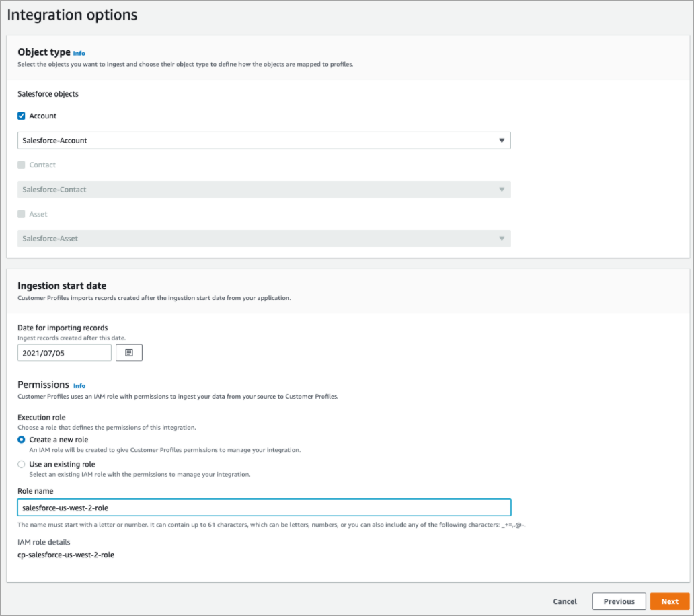The image size is (694, 616).
Task: Choose the Use an existing role option
Action: tap(21, 464)
